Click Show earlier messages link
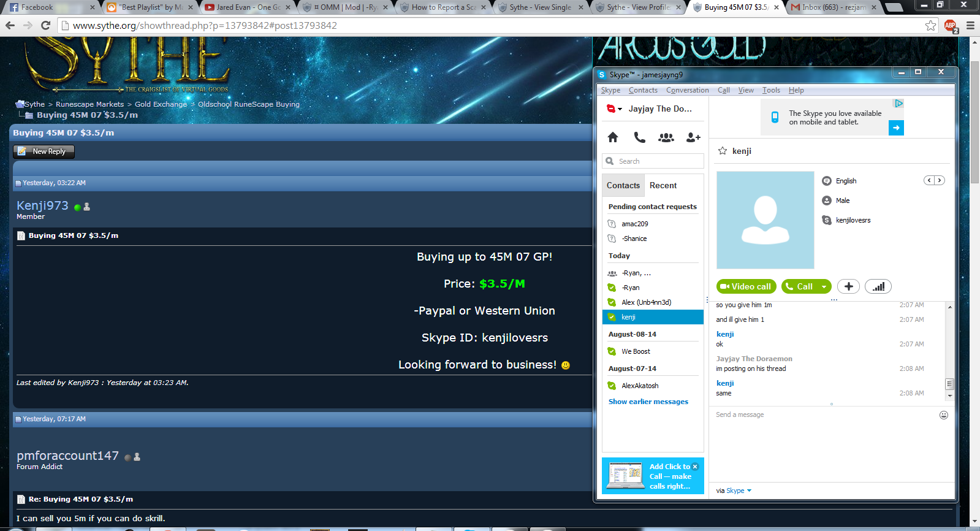The image size is (980, 531). point(648,402)
